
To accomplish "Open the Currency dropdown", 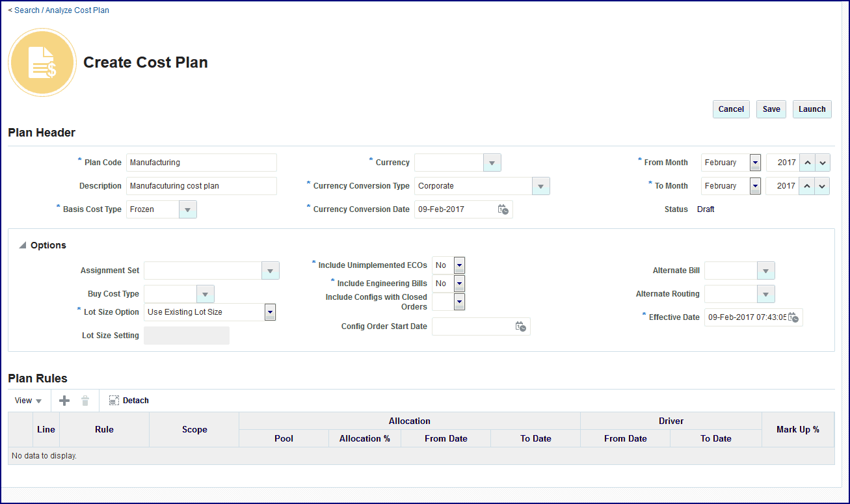I will [492, 163].
